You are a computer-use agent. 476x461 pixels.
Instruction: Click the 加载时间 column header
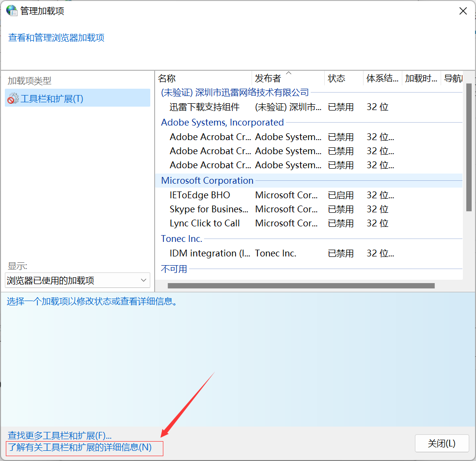point(421,79)
